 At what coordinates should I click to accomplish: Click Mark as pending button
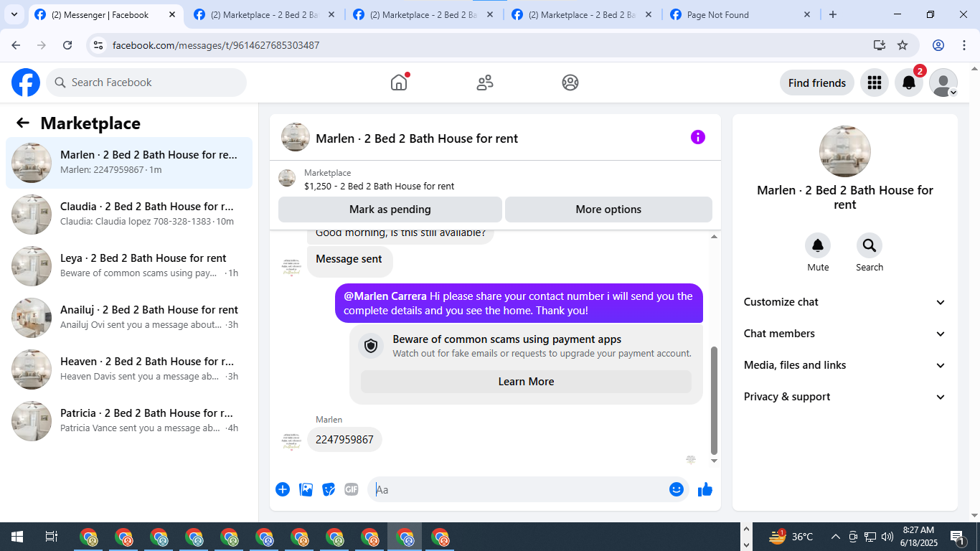[390, 209]
